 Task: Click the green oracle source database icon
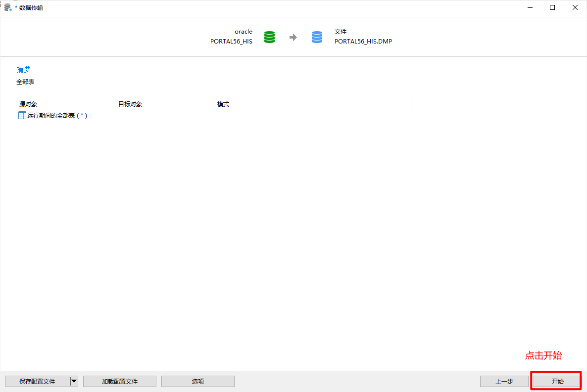[269, 37]
